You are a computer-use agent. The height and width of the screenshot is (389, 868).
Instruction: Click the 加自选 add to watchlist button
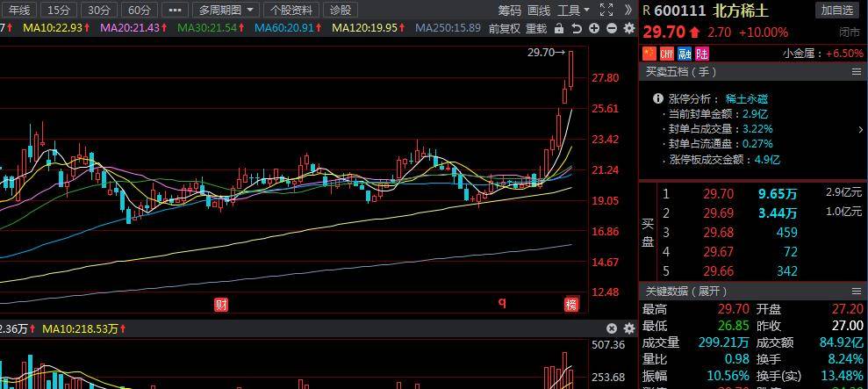click(x=838, y=10)
